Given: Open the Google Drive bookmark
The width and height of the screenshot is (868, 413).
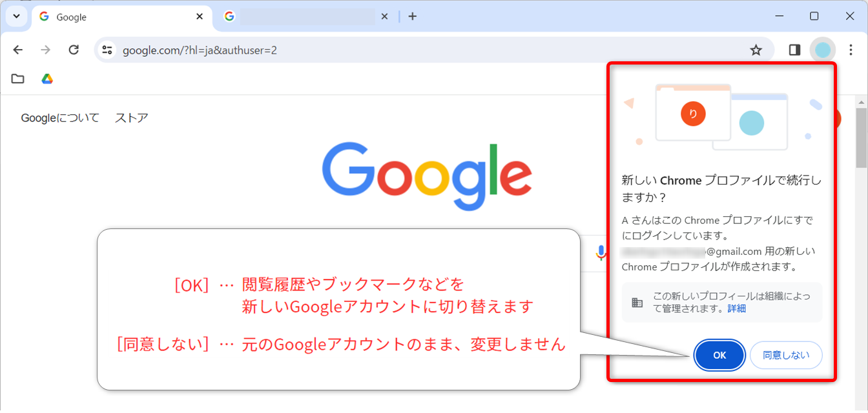Looking at the screenshot, I should 47,79.
